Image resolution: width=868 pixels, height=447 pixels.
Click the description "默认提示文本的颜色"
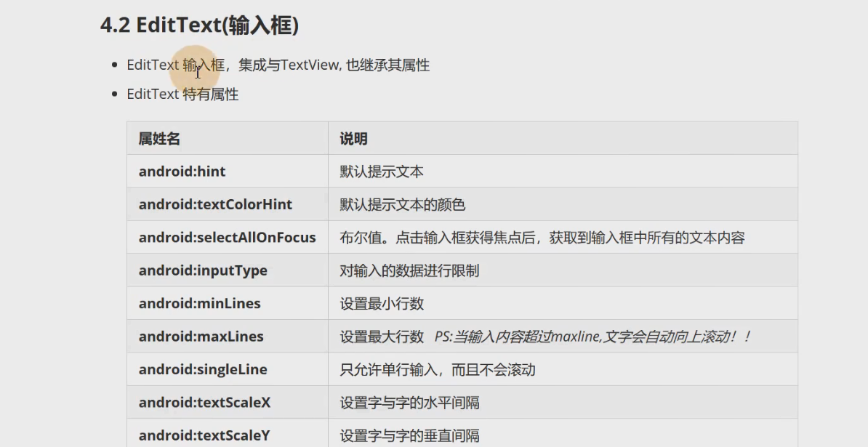402,205
